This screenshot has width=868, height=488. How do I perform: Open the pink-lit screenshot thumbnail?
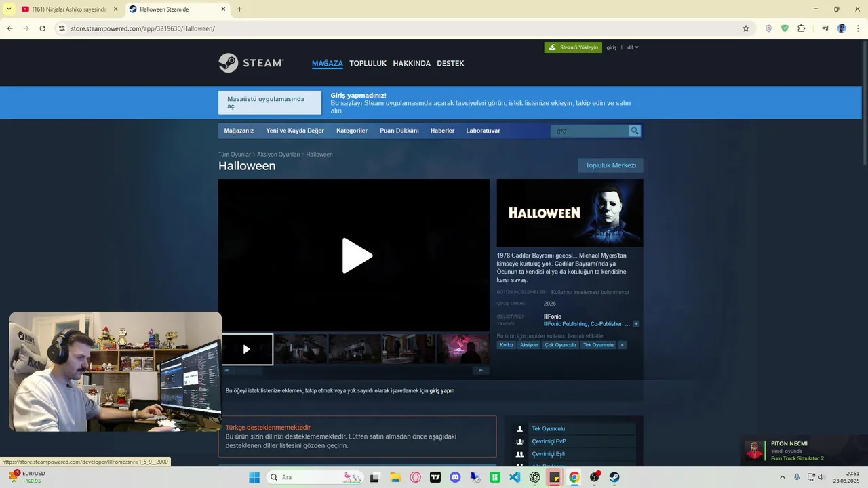point(463,349)
